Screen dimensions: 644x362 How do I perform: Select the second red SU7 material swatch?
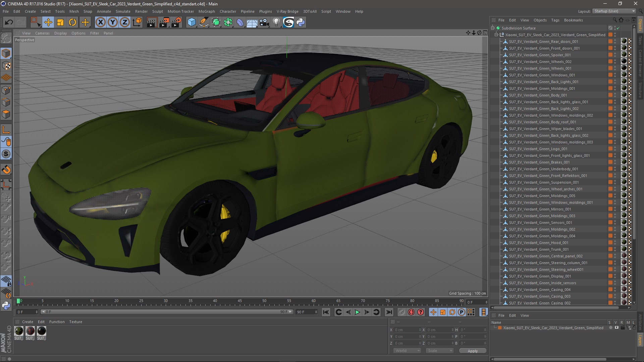tap(30, 331)
